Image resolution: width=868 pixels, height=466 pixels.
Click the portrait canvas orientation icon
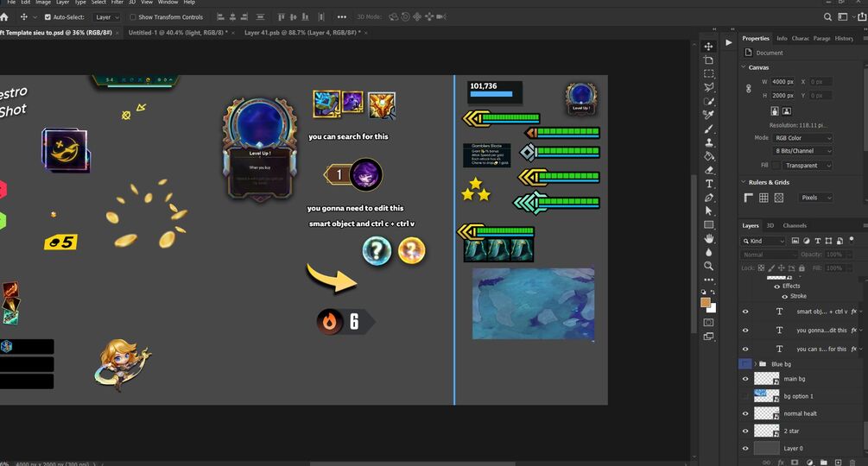coord(775,111)
